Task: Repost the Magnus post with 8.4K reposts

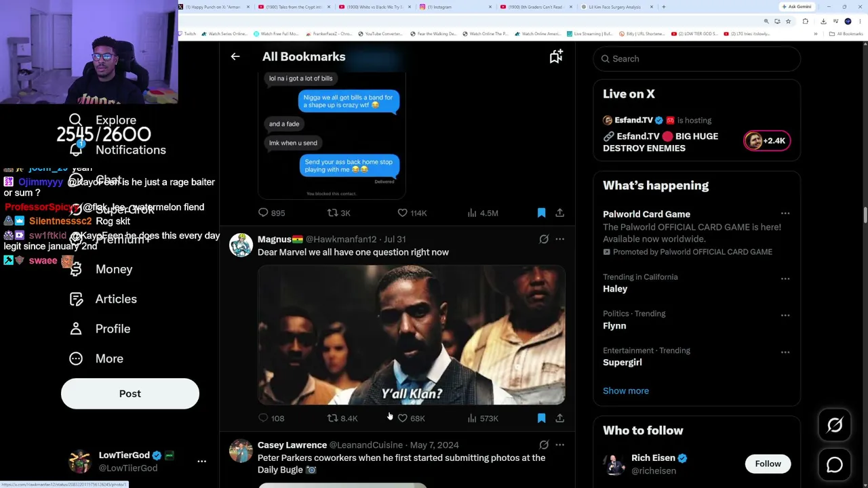Action: point(332,418)
